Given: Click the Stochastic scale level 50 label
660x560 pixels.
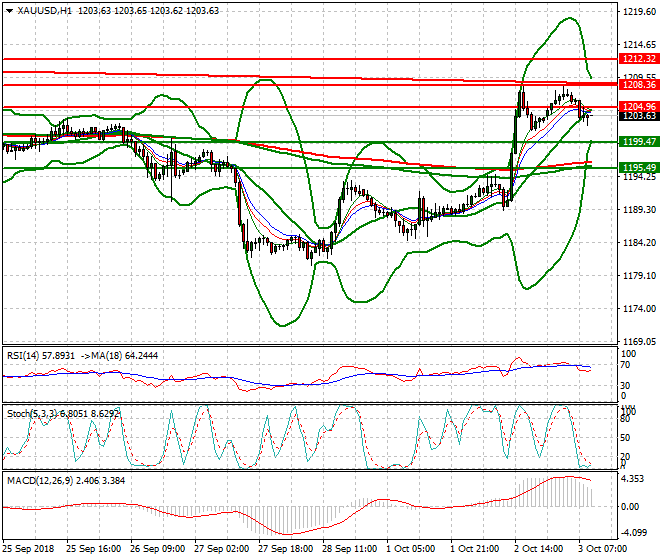Looking at the screenshot, I should pos(625,438).
